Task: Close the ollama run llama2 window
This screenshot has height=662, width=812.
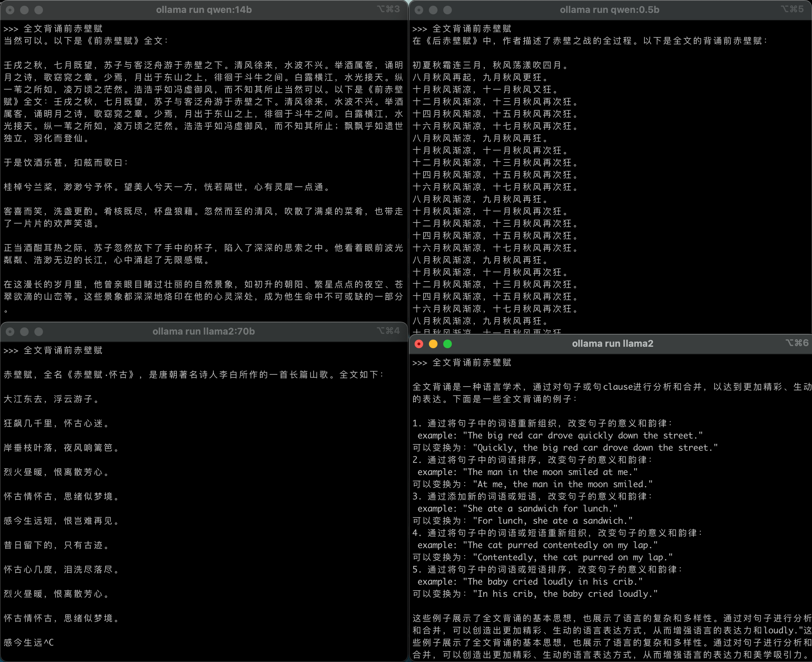Action: tap(419, 344)
